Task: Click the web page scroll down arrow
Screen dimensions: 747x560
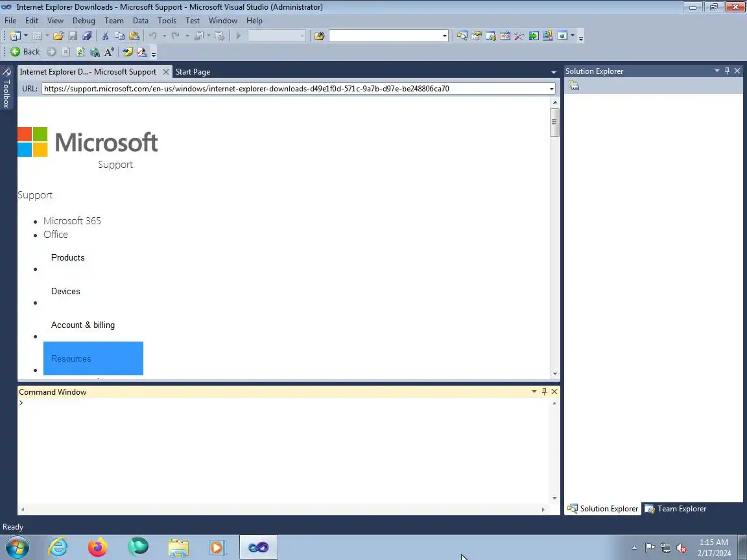Action: click(x=554, y=374)
